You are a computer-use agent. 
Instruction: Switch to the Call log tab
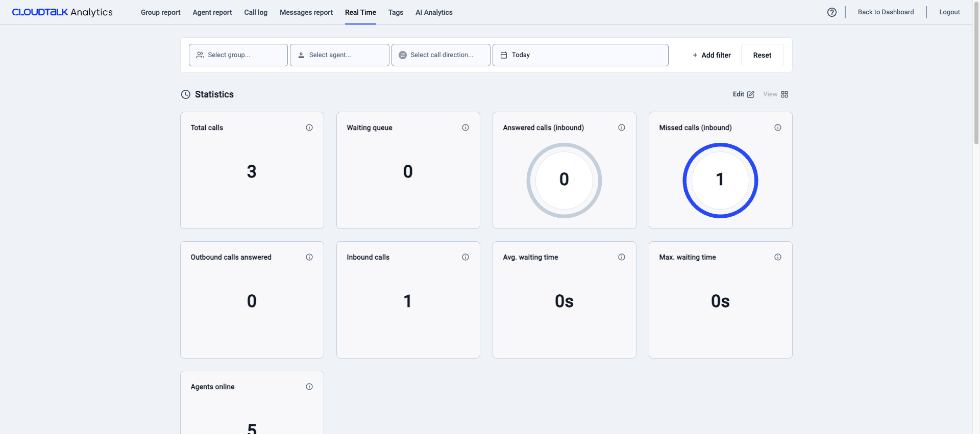click(x=256, y=12)
